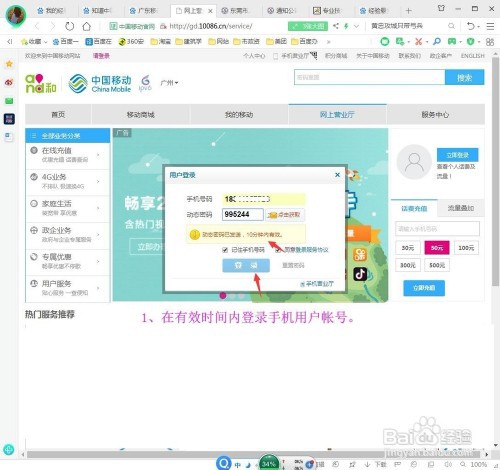The width and height of the screenshot is (500, 470).
Task: Click the address bar share icon
Action: [x=336, y=26]
